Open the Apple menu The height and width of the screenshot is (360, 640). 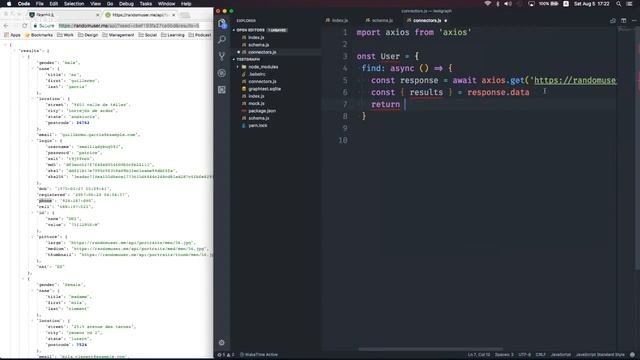9,4
